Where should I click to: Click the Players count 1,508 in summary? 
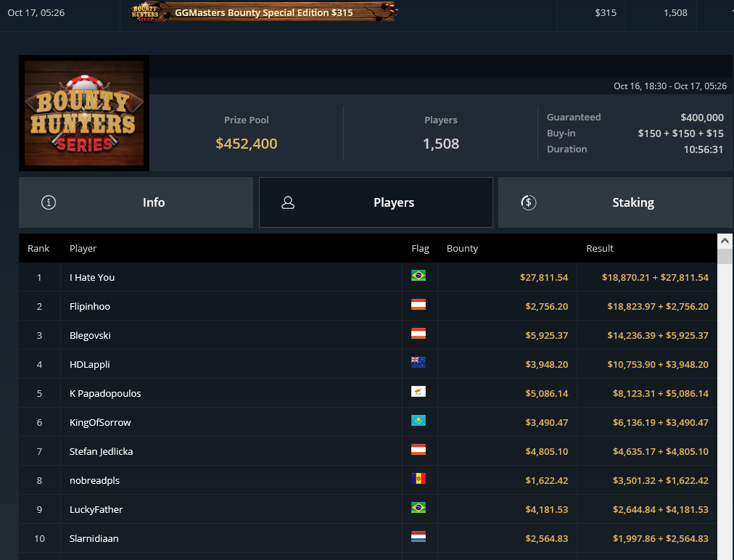tap(440, 144)
